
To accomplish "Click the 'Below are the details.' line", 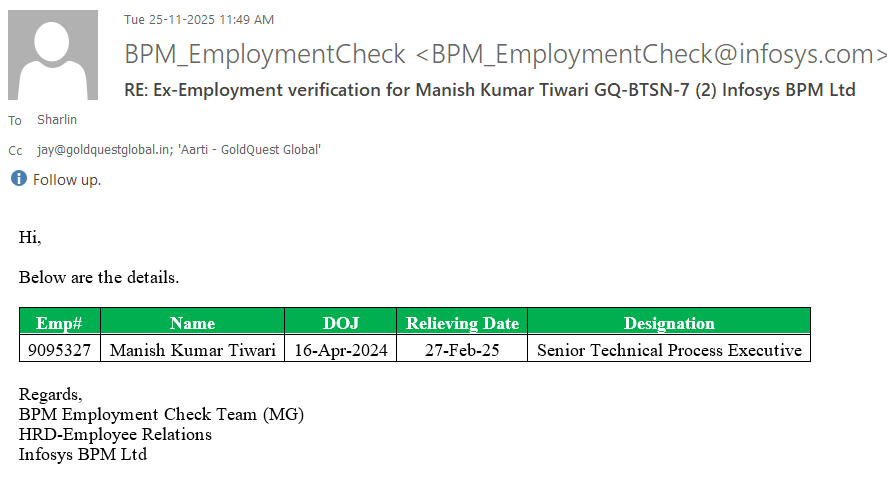I will (99, 278).
